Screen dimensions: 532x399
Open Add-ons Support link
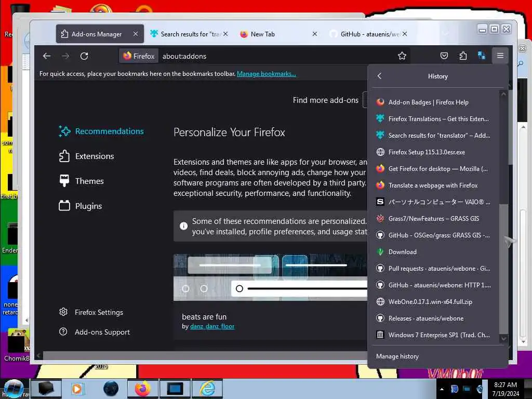[x=95, y=332]
